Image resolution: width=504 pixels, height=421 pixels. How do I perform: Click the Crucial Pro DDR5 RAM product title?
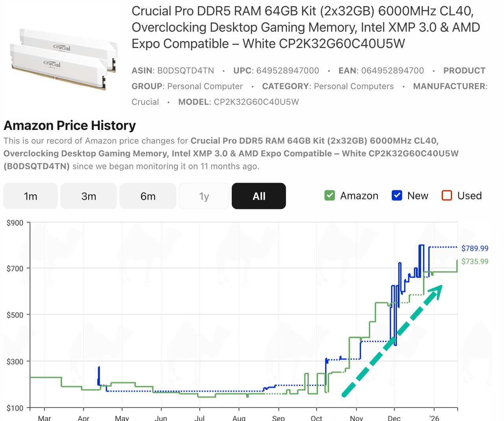(306, 27)
